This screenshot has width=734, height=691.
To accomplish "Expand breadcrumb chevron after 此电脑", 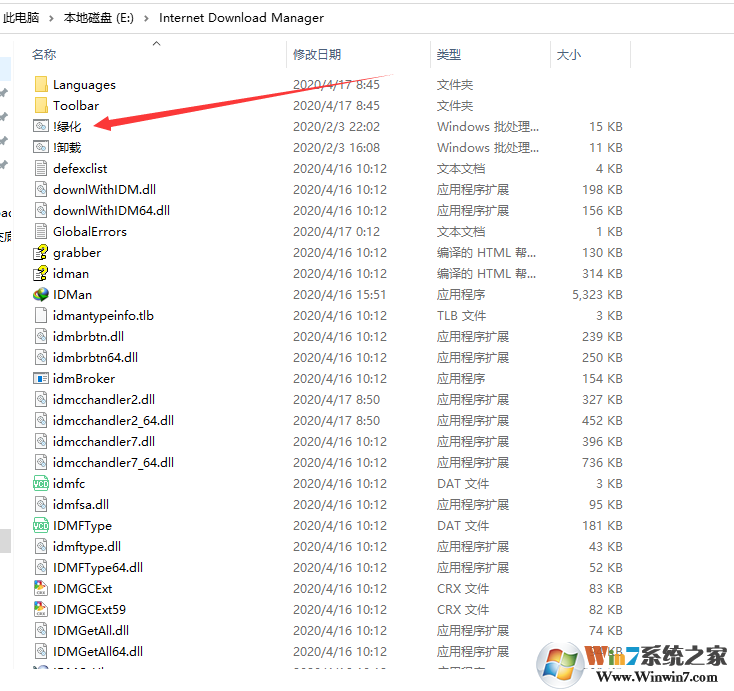I will pos(51,18).
